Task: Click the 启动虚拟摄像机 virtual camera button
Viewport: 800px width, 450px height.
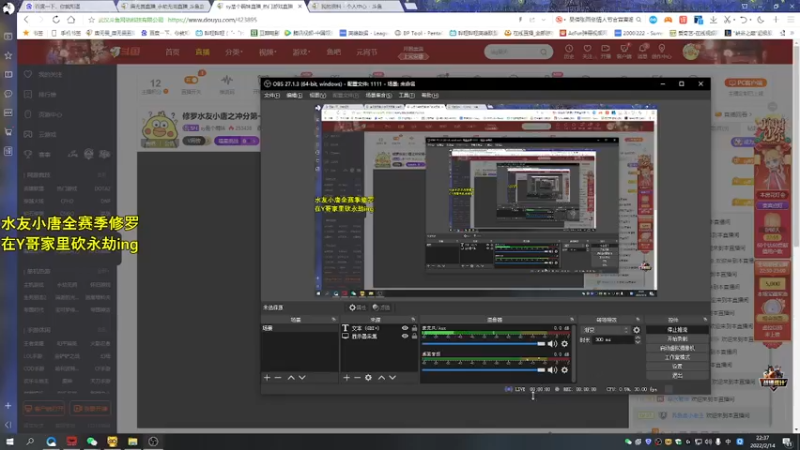Action: point(677,348)
